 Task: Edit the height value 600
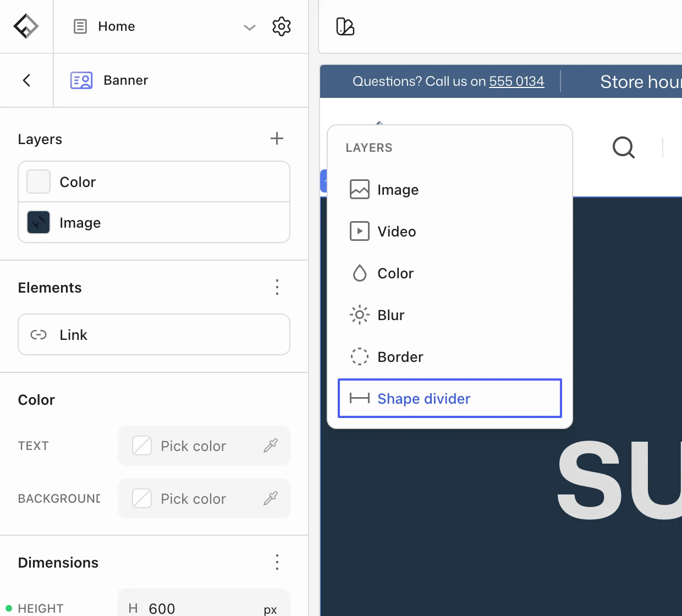[162, 609]
